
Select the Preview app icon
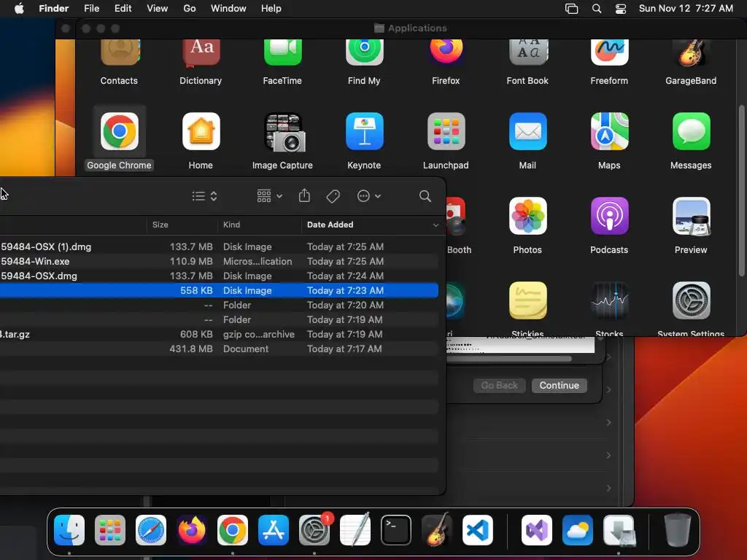pos(691,216)
